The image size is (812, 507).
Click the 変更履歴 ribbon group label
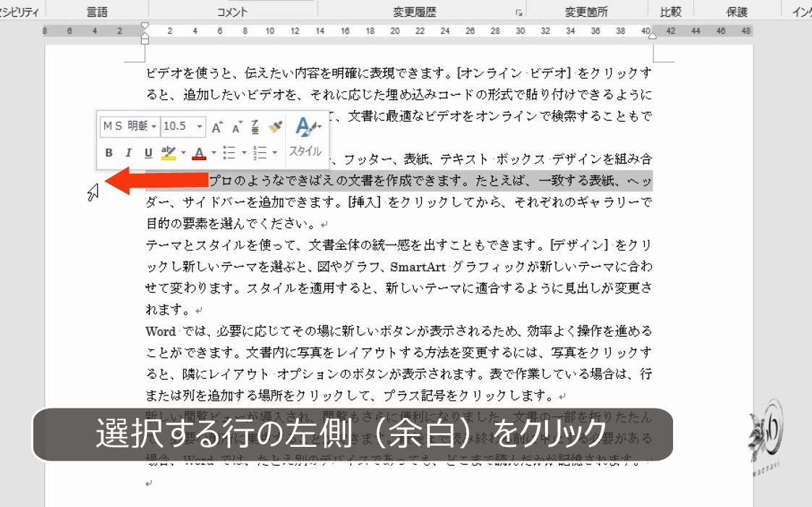click(x=414, y=12)
